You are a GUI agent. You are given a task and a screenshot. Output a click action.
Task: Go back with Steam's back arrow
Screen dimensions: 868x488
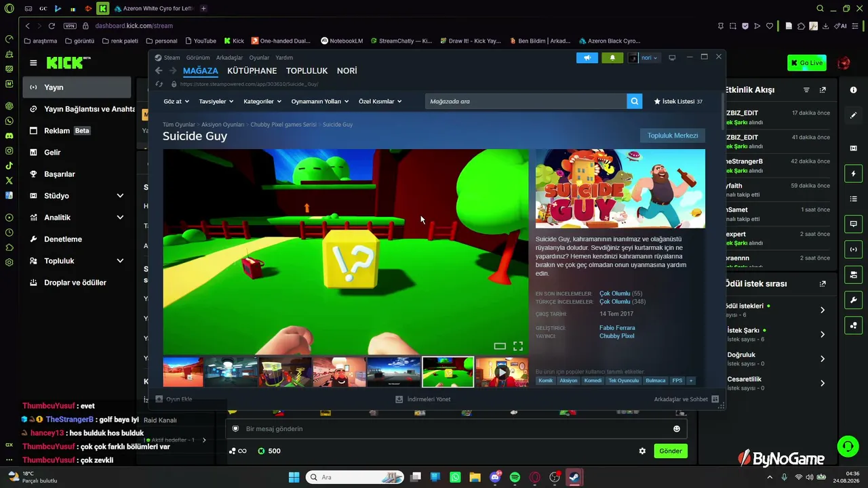pos(159,70)
